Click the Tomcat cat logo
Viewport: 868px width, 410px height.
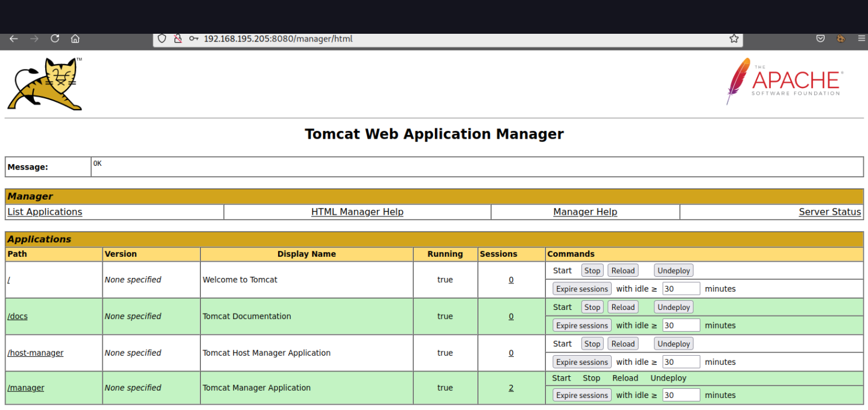45,83
